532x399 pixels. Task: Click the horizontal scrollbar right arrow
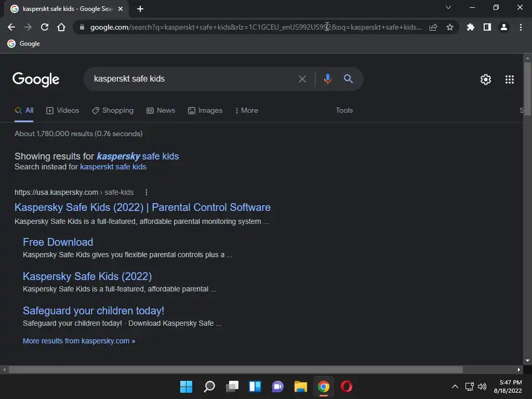[519, 370]
